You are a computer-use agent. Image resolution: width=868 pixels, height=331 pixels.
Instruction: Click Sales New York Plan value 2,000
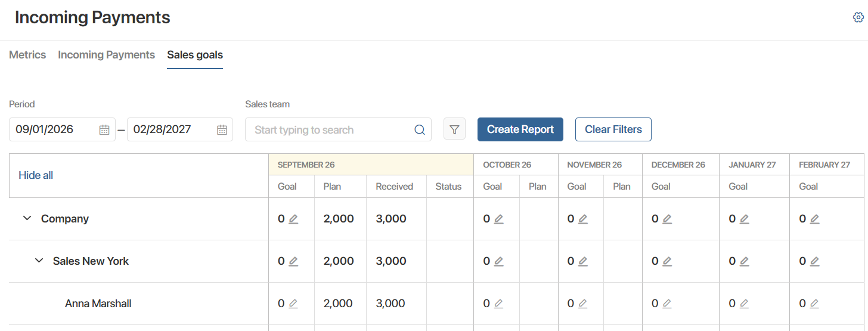[339, 261]
